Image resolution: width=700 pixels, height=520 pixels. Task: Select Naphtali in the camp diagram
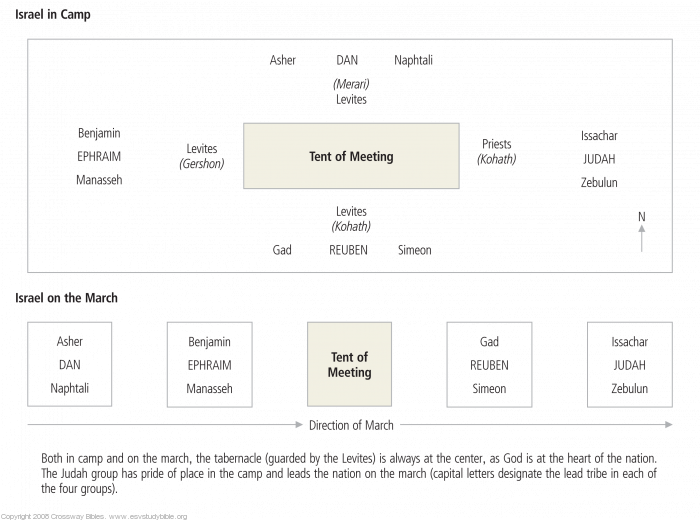pos(413,61)
